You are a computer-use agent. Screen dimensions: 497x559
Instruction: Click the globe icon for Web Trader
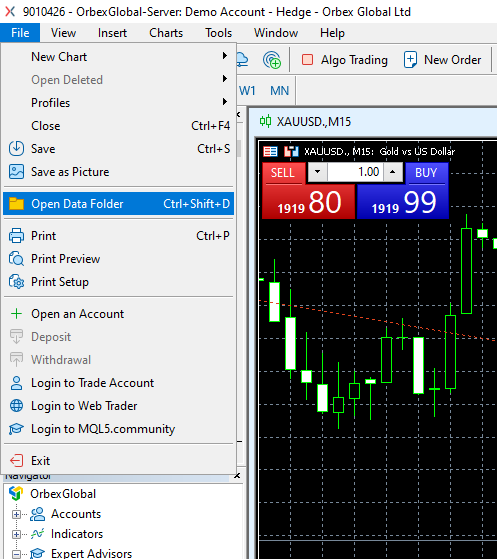[x=16, y=406]
